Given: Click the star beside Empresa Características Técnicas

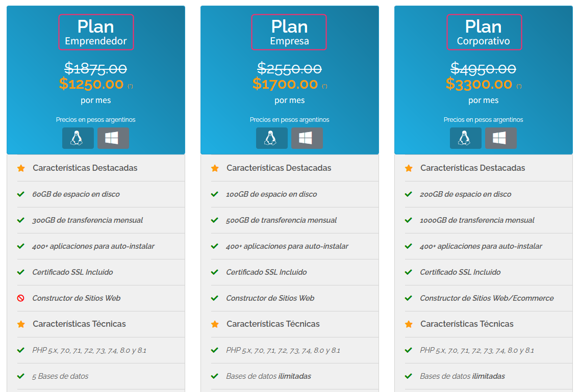Looking at the screenshot, I should click(215, 324).
